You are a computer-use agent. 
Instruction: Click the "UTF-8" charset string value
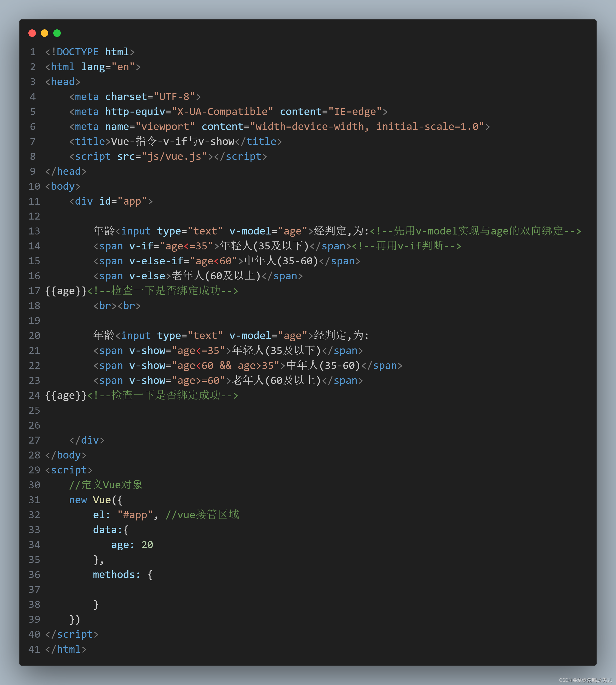click(174, 97)
